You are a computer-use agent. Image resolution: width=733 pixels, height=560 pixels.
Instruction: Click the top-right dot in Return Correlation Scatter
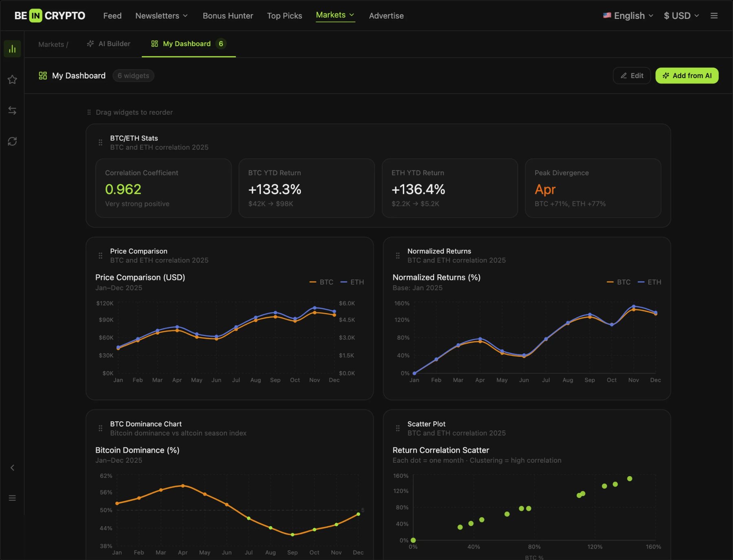[630, 479]
